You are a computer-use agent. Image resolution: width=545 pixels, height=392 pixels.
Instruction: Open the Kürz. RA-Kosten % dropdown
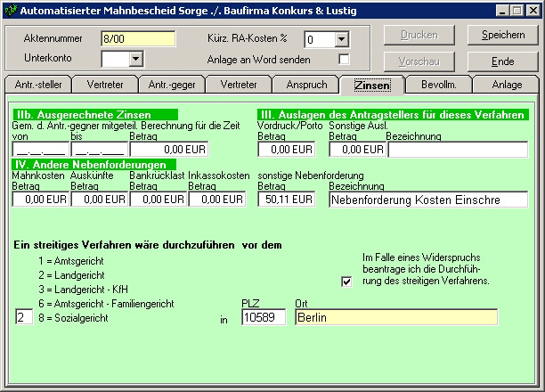[342, 39]
